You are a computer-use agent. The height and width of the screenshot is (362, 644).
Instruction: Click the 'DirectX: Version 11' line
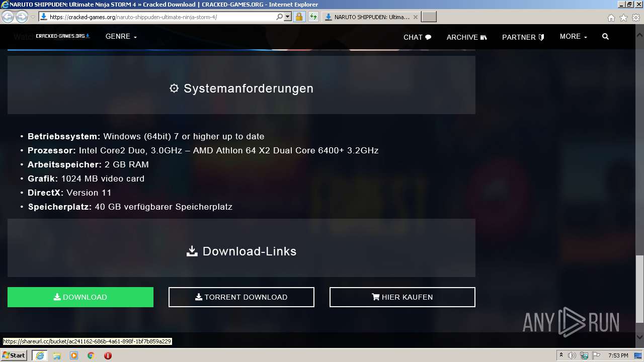pos(69,193)
